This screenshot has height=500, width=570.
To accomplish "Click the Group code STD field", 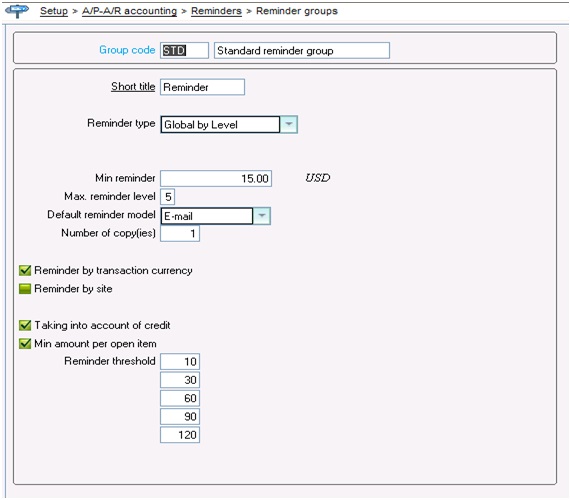I will pos(184,50).
